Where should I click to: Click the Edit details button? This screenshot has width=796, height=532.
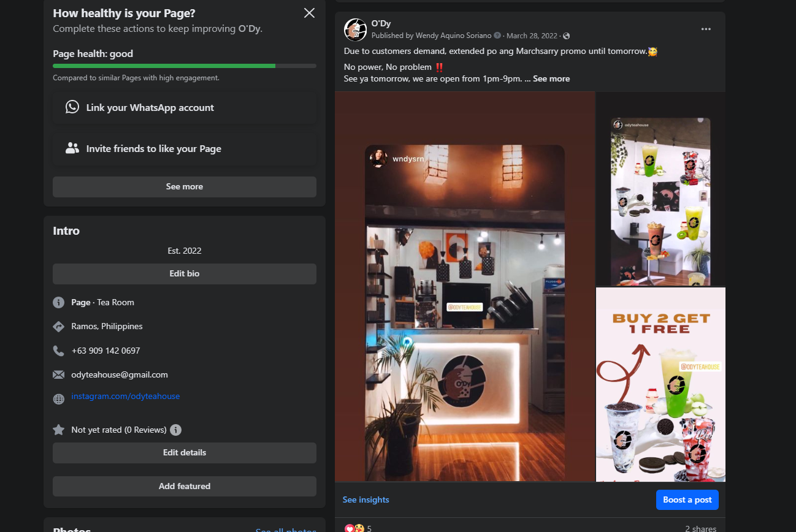(185, 453)
